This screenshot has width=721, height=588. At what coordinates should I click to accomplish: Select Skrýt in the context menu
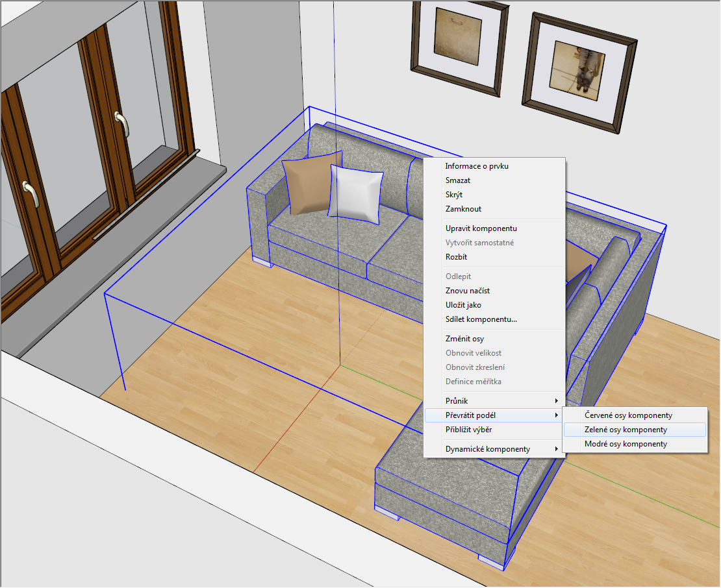[x=454, y=195]
